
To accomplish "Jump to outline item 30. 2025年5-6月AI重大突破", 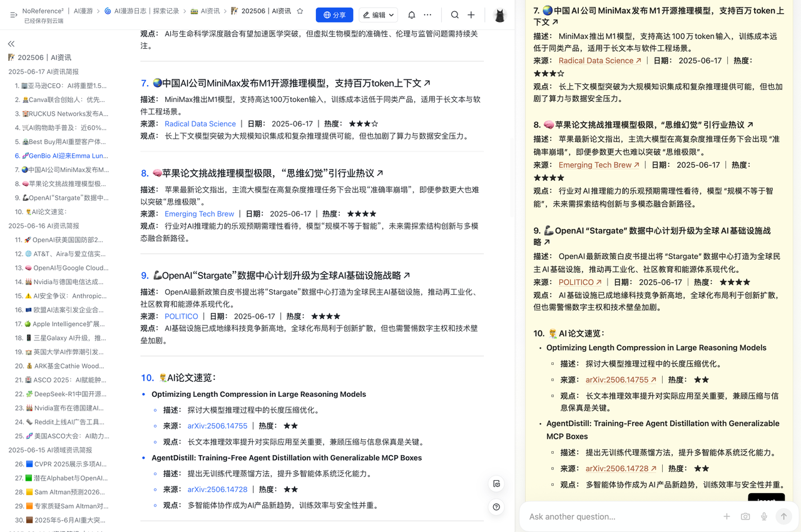I will coord(61,520).
